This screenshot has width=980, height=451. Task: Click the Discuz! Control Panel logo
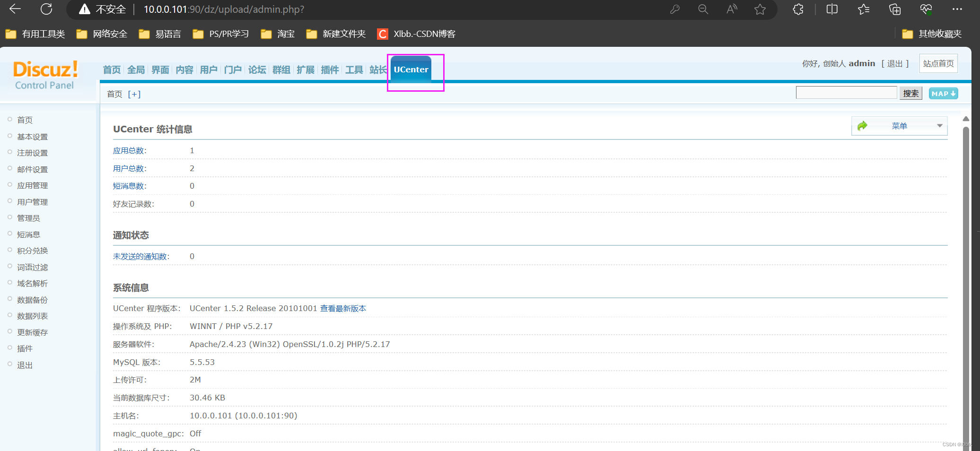(x=45, y=75)
